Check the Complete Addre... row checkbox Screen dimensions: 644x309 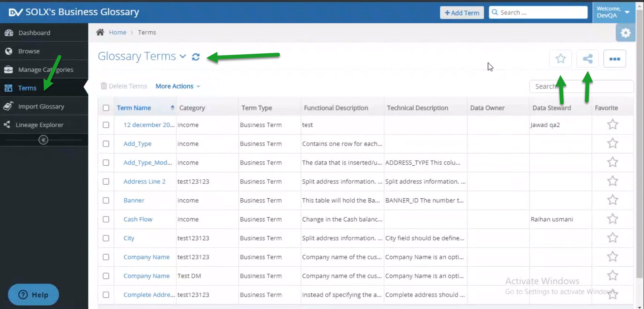coord(106,295)
